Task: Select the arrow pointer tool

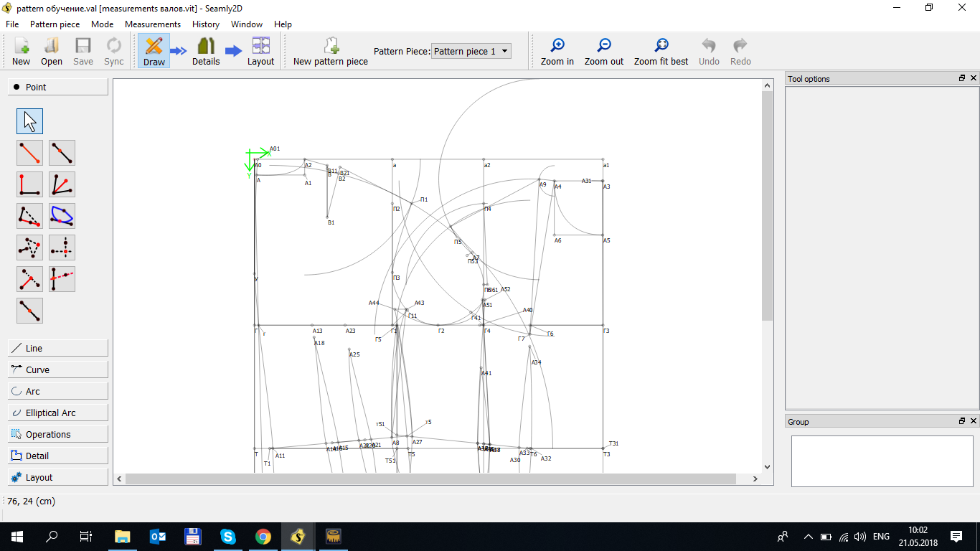Action: click(29, 121)
